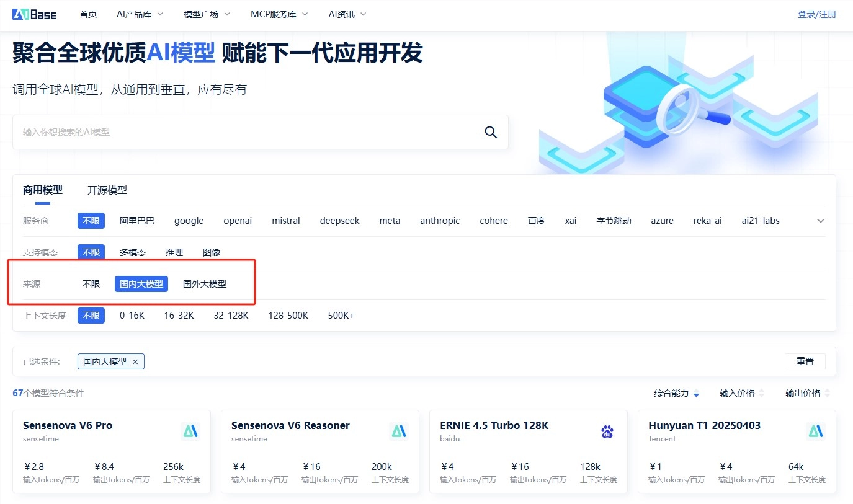Select 不限 for 服务商
Viewport: 853px width, 504px height.
(91, 221)
